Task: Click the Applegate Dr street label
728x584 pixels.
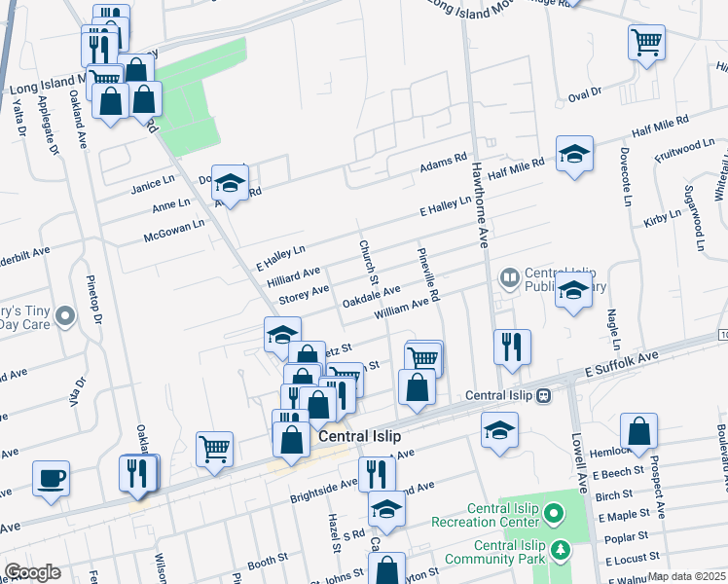Action: tap(49, 126)
